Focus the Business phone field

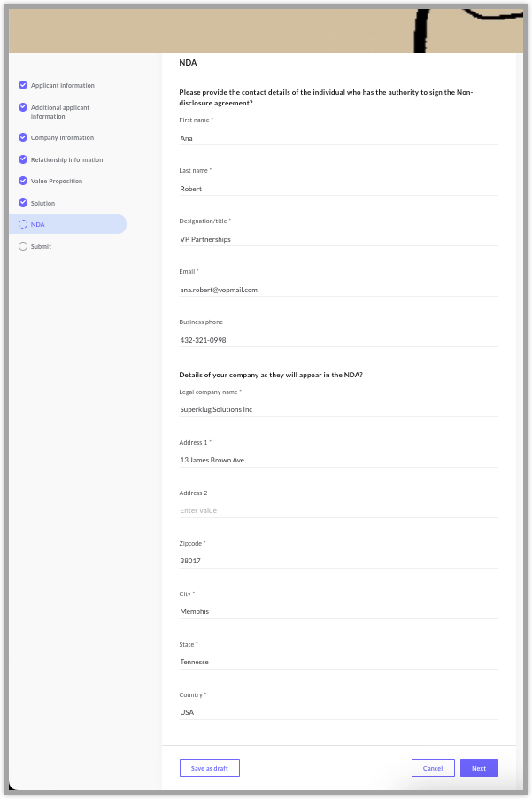coord(338,340)
